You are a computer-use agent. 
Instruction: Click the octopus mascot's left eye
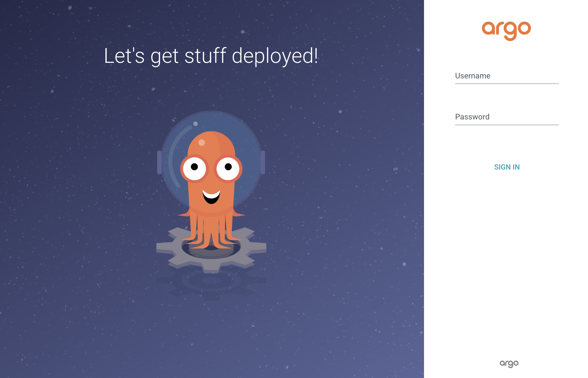click(194, 168)
